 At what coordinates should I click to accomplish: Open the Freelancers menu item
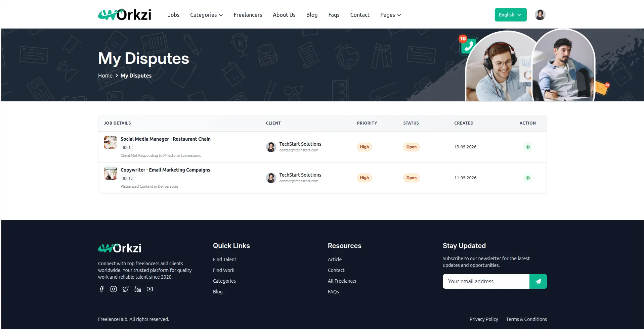click(x=248, y=15)
